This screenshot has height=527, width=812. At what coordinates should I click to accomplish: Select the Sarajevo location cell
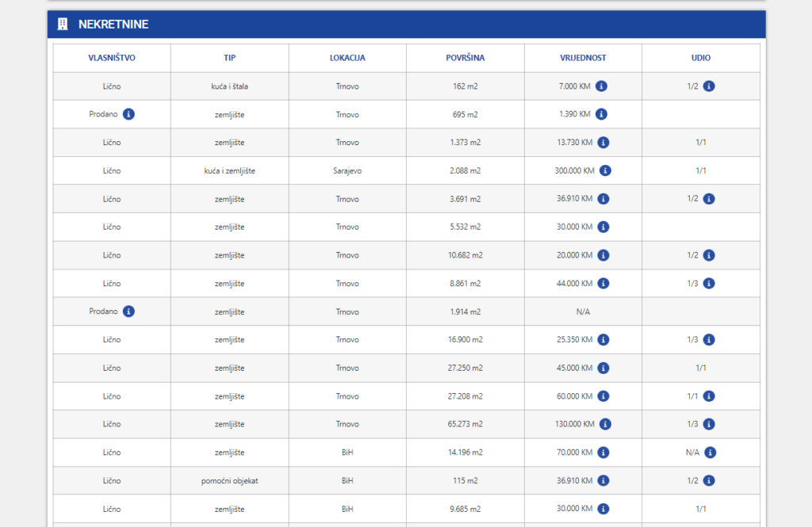click(x=347, y=170)
